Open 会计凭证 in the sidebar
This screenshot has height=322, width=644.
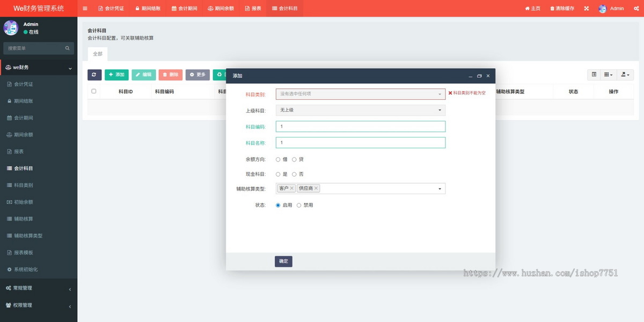click(39, 84)
